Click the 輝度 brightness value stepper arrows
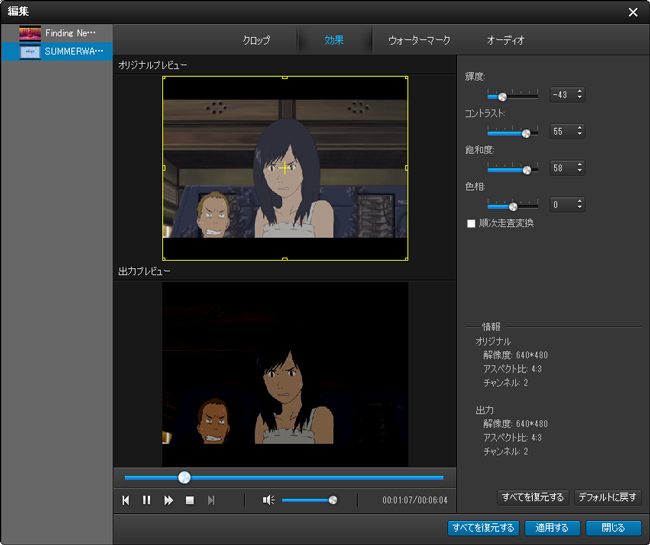Image resolution: width=650 pixels, height=545 pixels. (x=580, y=95)
